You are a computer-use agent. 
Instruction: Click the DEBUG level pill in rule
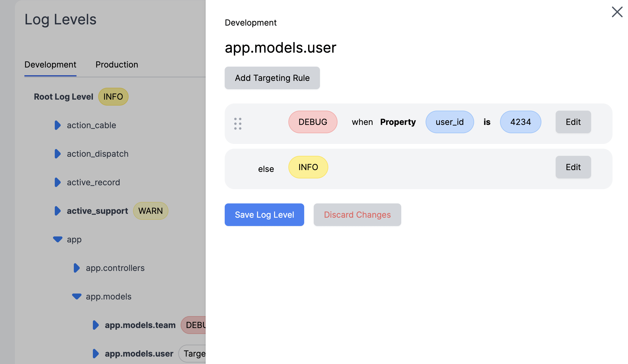(313, 122)
